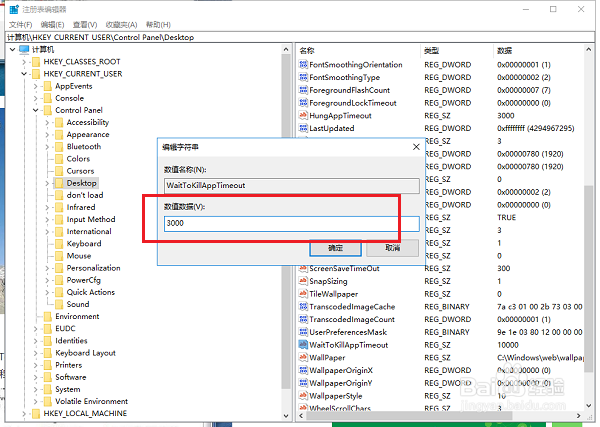Select the Volatile Environment key
600x427 pixels.
tap(91, 401)
